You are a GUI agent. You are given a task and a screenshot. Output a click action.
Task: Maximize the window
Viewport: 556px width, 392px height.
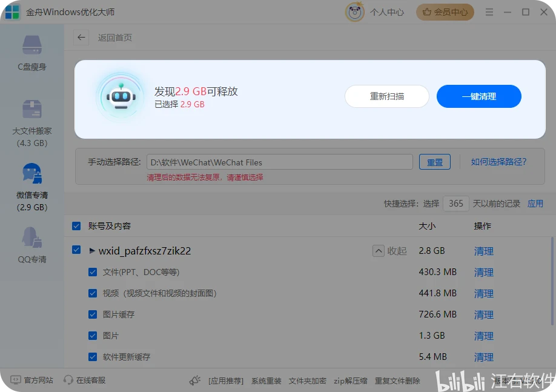[526, 12]
